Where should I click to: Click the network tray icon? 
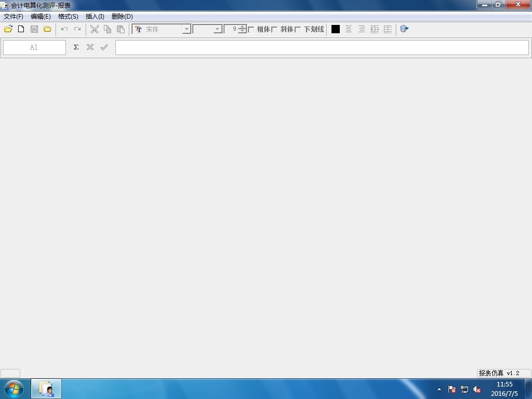click(464, 389)
